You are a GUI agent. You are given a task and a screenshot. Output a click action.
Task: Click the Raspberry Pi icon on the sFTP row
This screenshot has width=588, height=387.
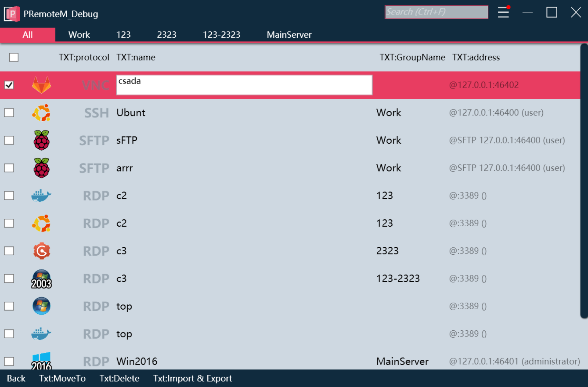[x=41, y=140]
